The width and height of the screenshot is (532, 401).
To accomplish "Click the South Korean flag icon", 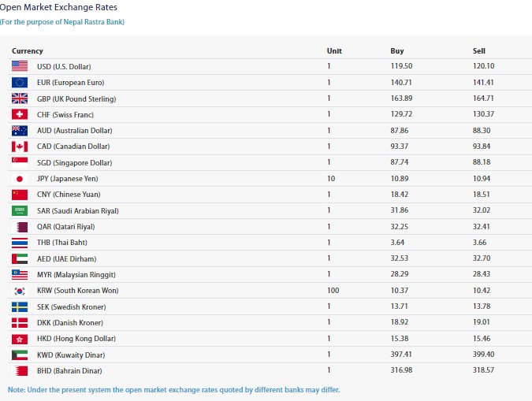I will coord(20,291).
